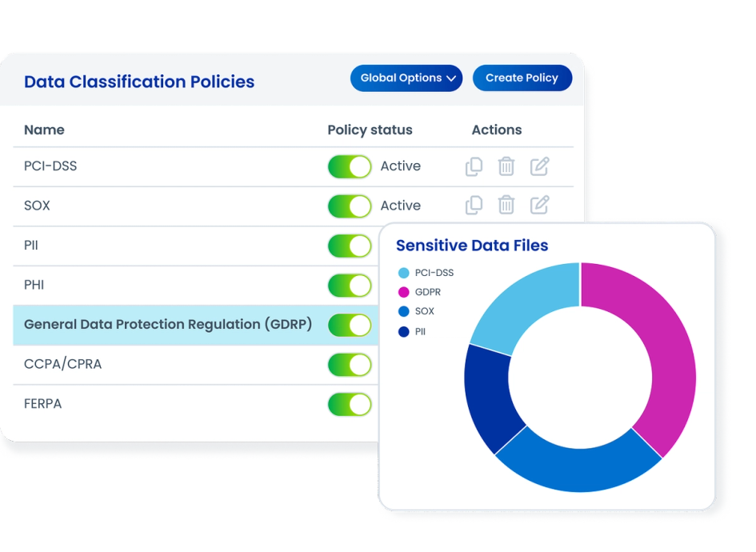The image size is (756, 552).
Task: Switch off the PII policy toggle
Action: 350,246
